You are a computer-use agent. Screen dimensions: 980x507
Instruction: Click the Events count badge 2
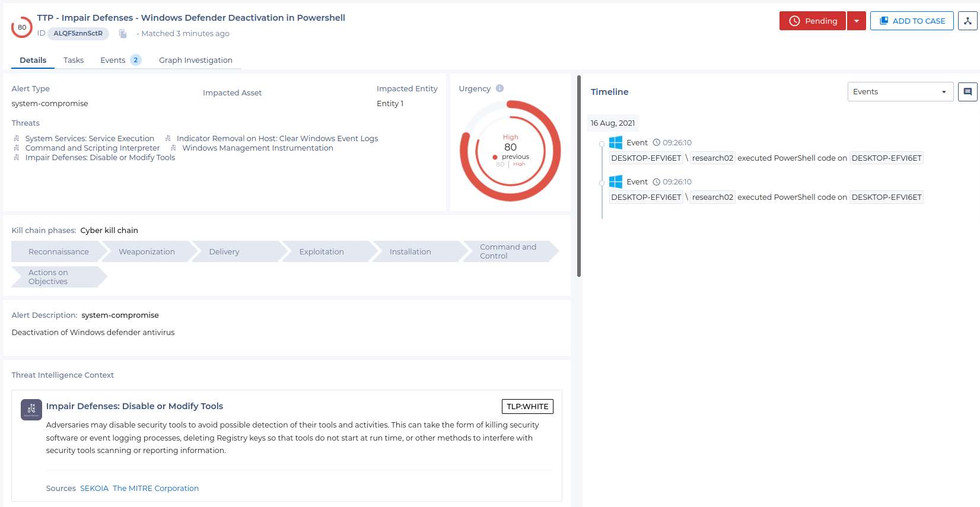tap(135, 60)
